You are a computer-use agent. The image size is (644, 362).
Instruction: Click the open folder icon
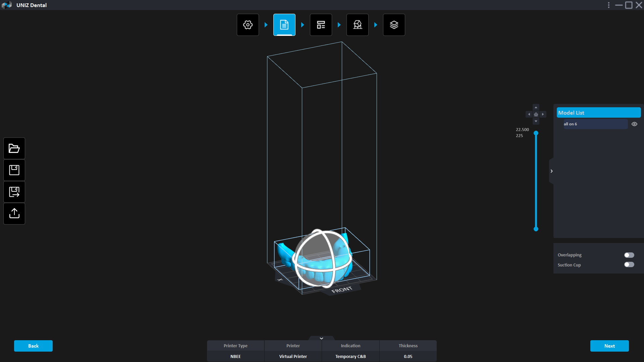pyautogui.click(x=14, y=148)
